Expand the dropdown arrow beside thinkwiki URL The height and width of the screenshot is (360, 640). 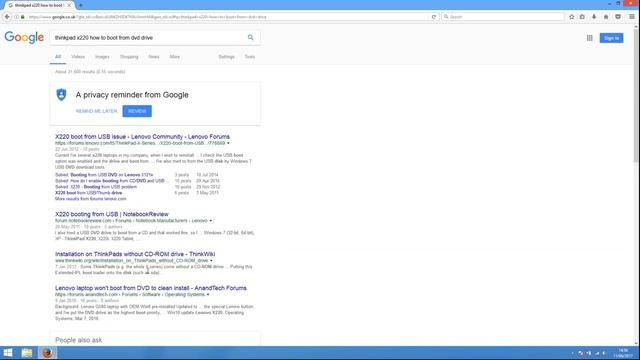pos(211,260)
